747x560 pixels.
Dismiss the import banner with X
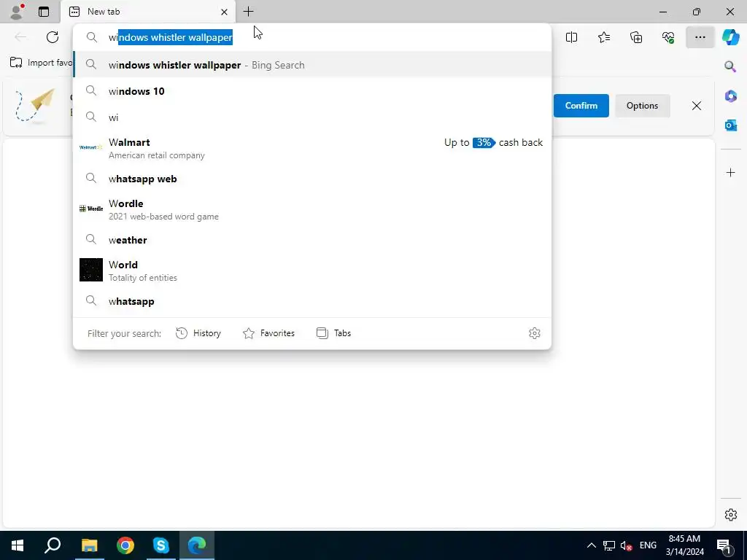(696, 106)
